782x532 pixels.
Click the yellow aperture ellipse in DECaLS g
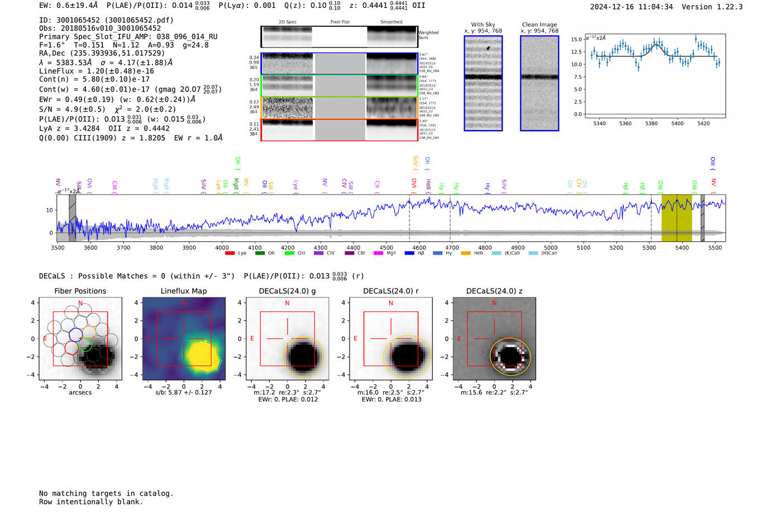click(x=304, y=356)
